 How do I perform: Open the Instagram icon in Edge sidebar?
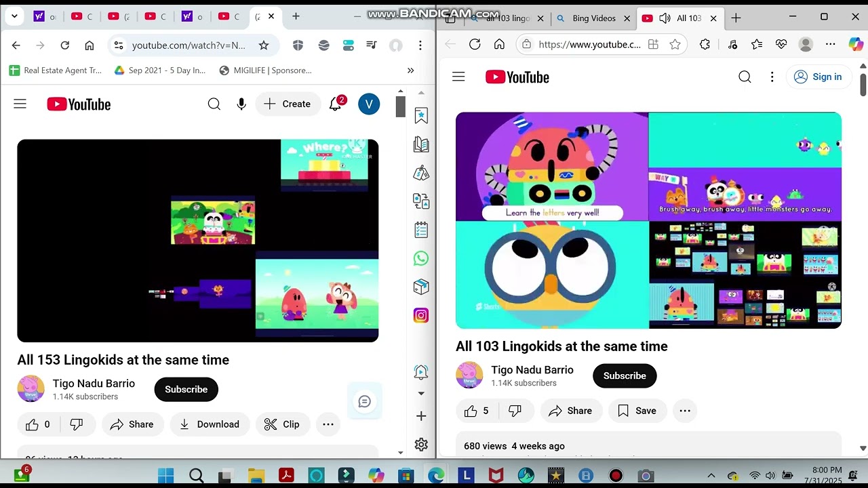421,315
